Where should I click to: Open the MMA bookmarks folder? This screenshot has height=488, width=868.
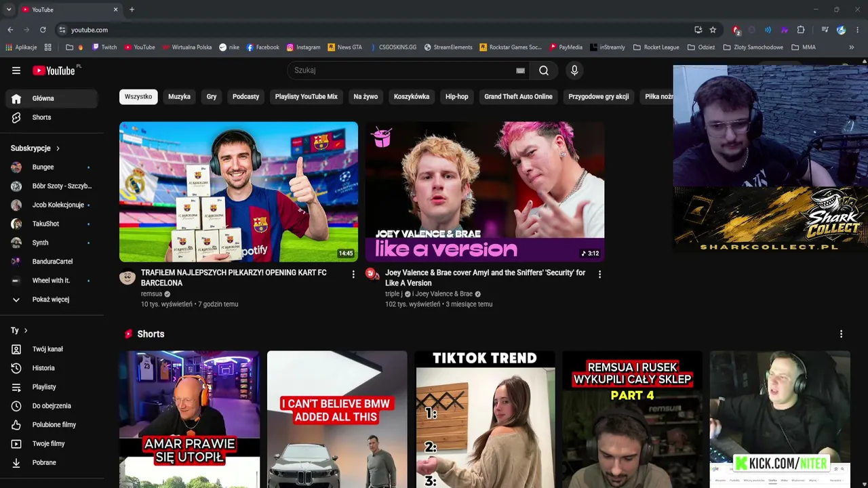(803, 47)
